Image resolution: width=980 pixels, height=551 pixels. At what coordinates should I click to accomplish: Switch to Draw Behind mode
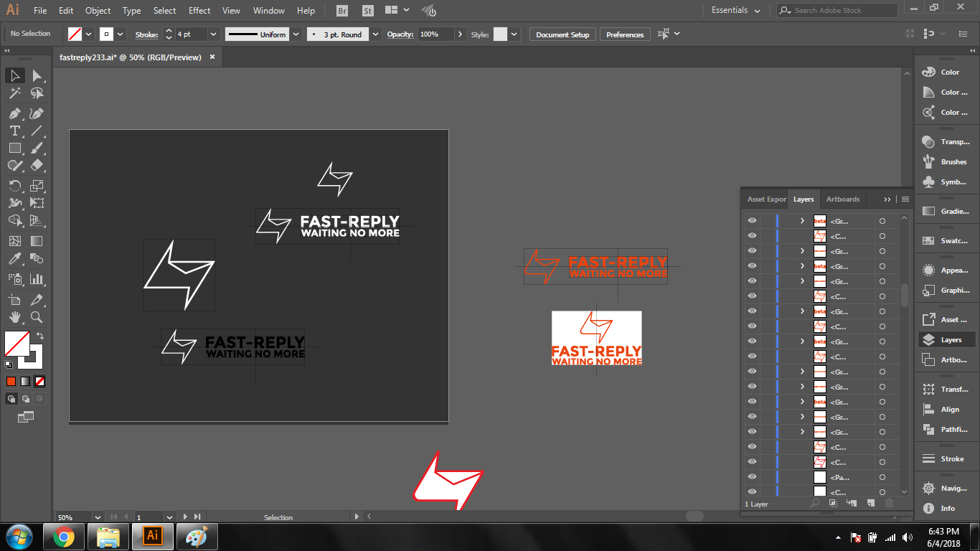[x=26, y=399]
